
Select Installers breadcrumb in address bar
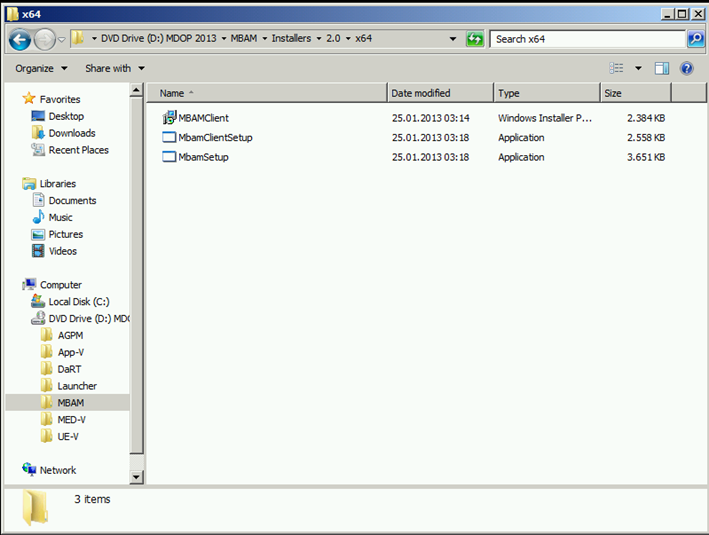(291, 38)
